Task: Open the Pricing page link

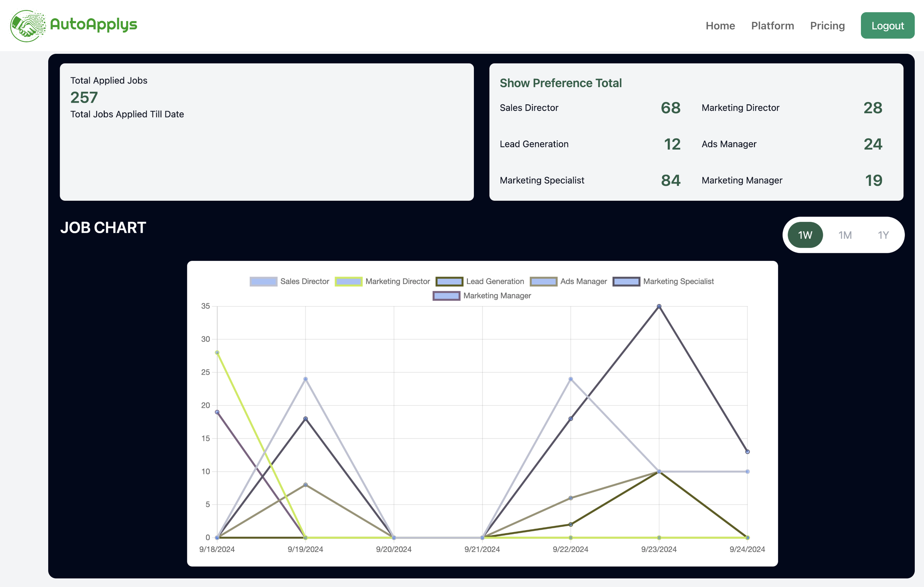Action: [x=827, y=26]
